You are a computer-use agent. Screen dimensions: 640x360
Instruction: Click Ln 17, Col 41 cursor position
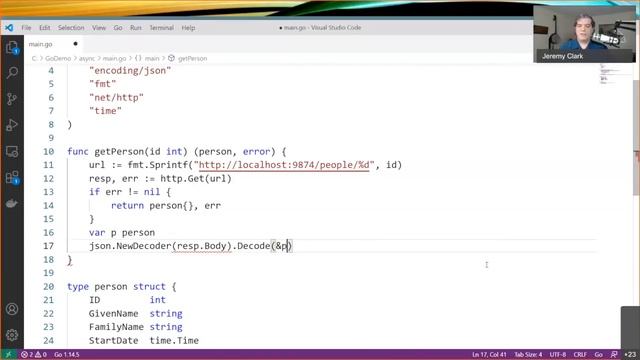click(489, 354)
